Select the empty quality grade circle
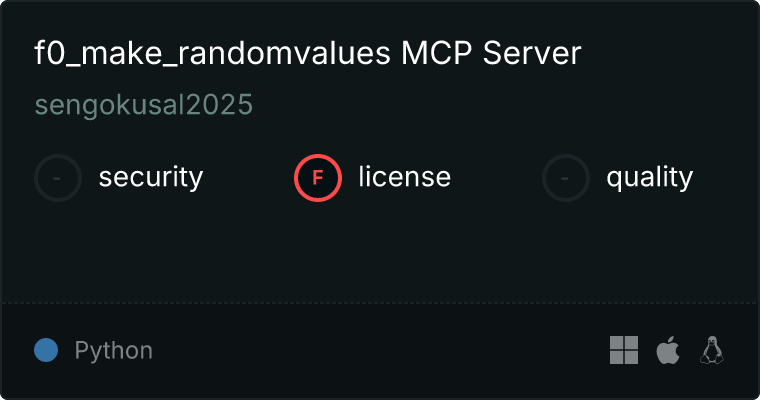Image resolution: width=760 pixels, height=400 pixels. (566, 178)
